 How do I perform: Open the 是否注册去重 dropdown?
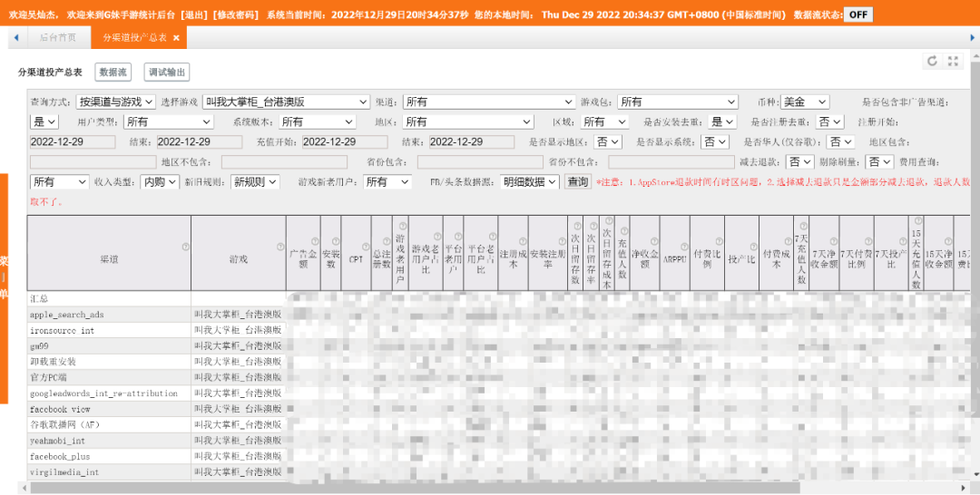(830, 121)
